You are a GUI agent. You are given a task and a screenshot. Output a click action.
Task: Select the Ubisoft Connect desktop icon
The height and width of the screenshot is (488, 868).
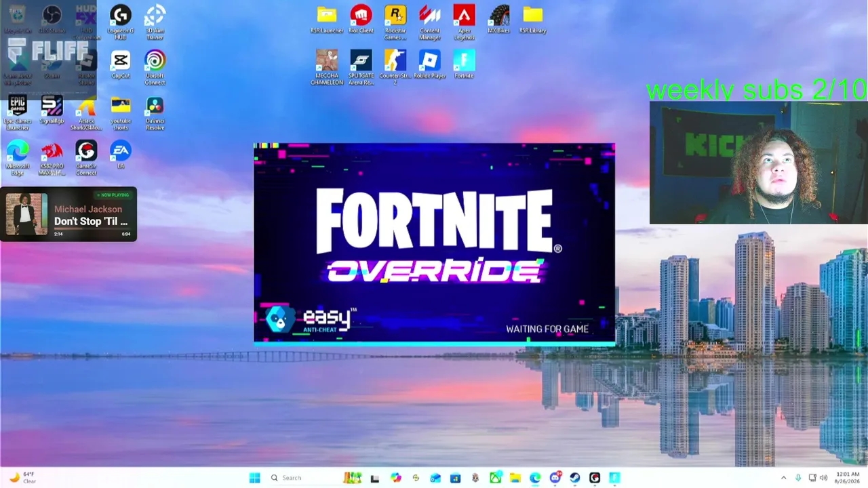click(155, 67)
